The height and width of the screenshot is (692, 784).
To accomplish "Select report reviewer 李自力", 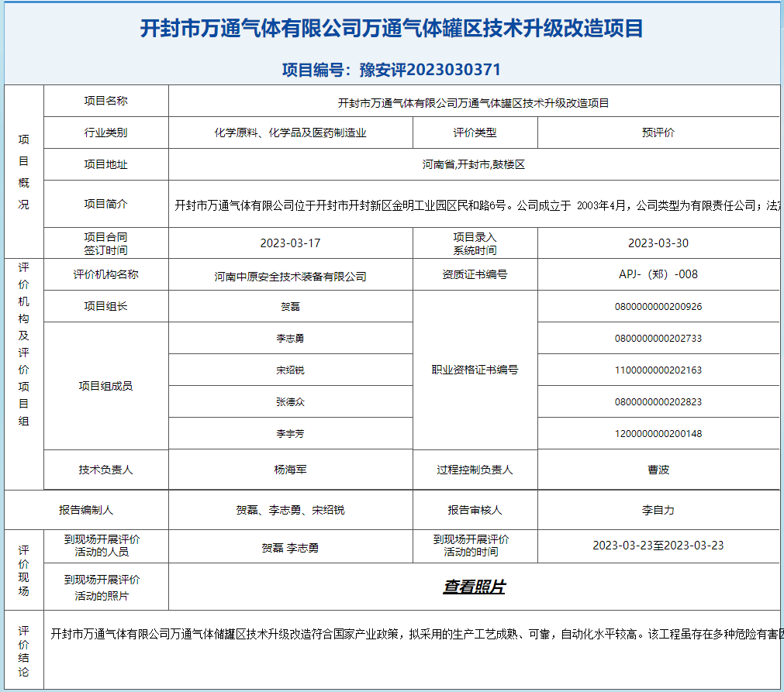I will coord(658,510).
